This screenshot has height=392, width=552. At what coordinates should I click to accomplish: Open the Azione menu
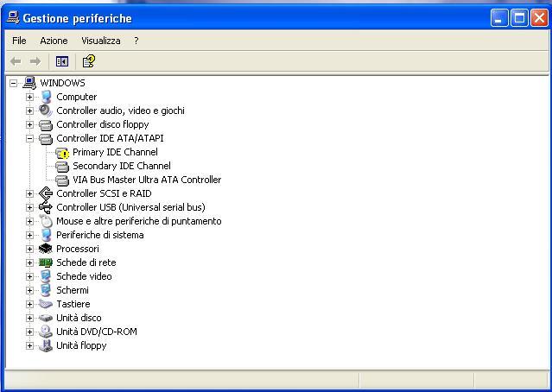coord(54,41)
